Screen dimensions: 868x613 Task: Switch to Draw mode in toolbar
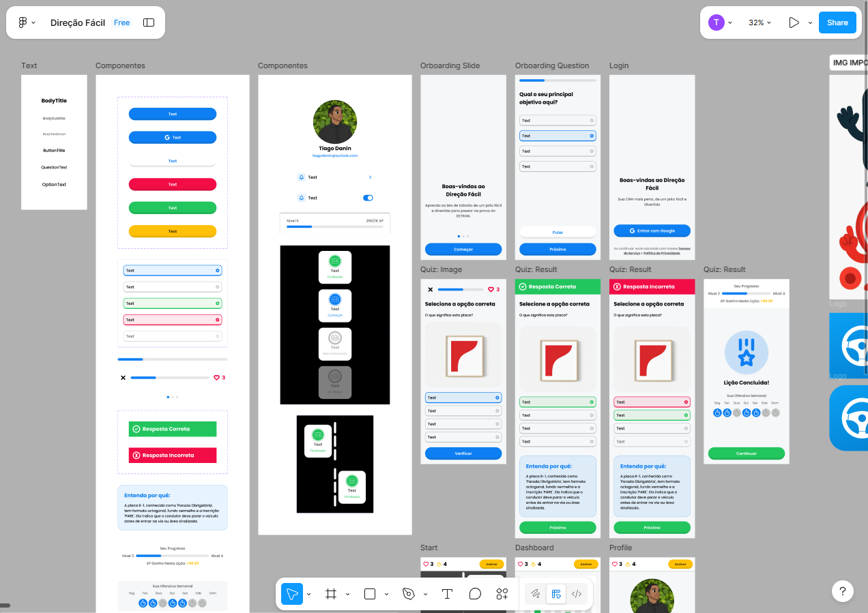[x=536, y=594]
